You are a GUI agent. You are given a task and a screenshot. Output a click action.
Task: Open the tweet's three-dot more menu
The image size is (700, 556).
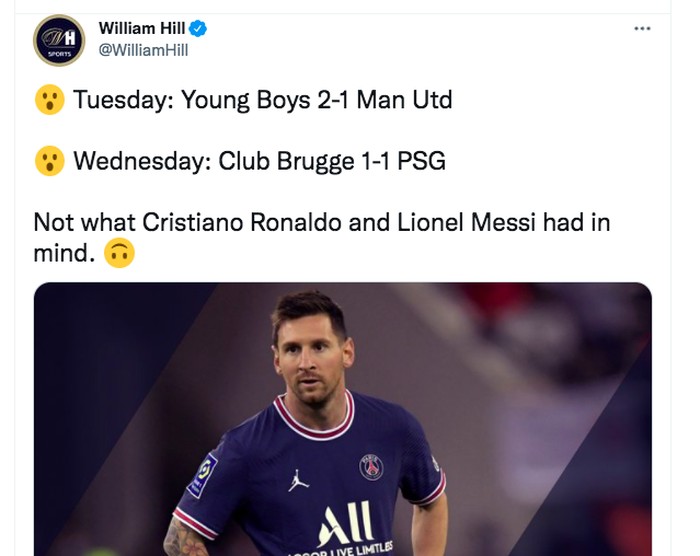pyautogui.click(x=642, y=28)
